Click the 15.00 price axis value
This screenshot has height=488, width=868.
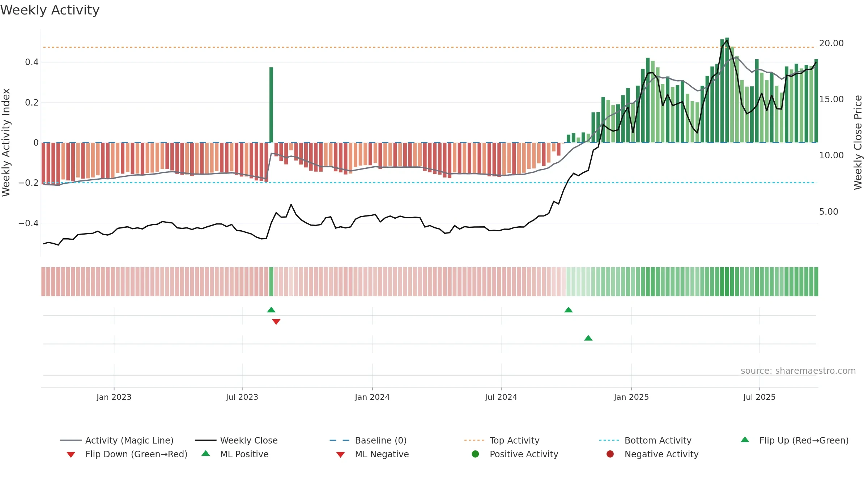point(831,99)
